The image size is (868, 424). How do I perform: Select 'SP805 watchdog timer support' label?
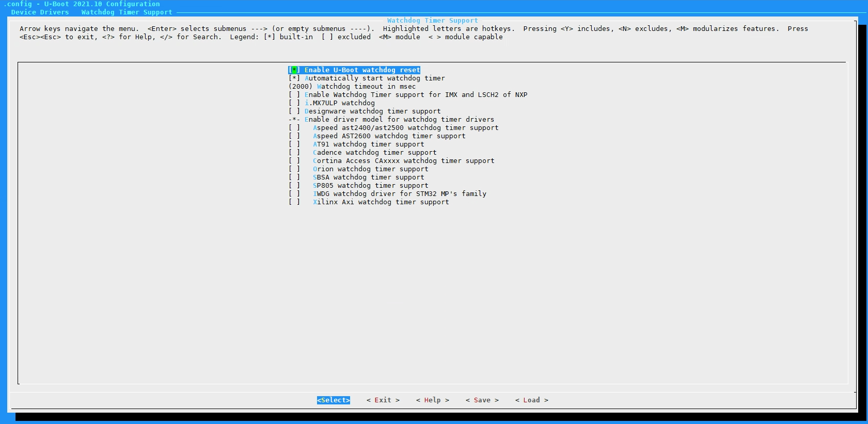370,186
